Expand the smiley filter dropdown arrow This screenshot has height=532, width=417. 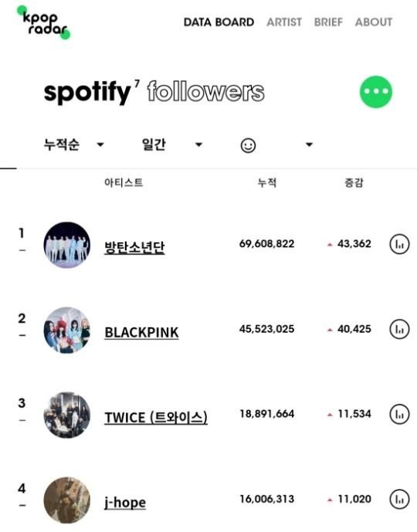(x=309, y=145)
